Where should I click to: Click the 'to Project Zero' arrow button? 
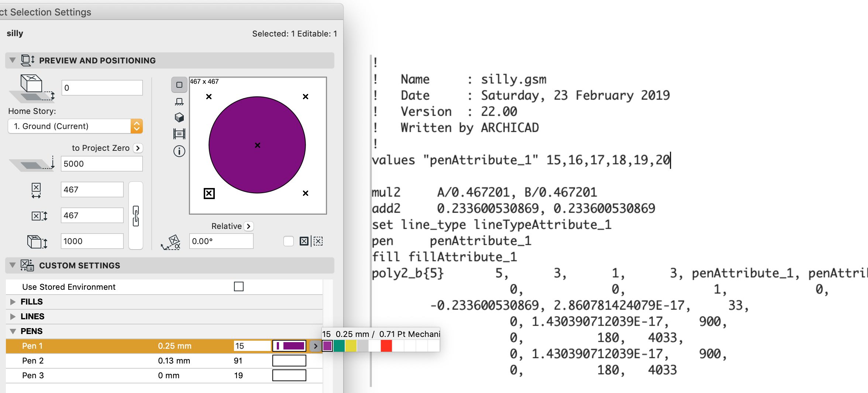[138, 148]
